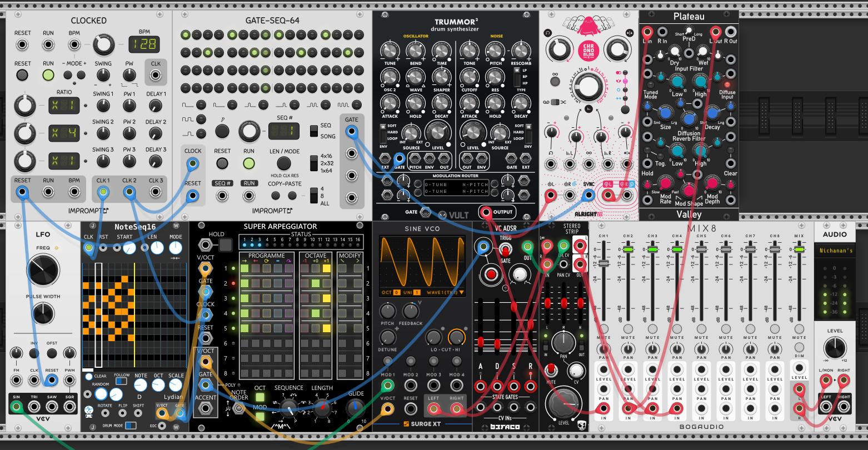
Task: Click Super Arpeggiator ACCENT jack
Action: (206, 409)
